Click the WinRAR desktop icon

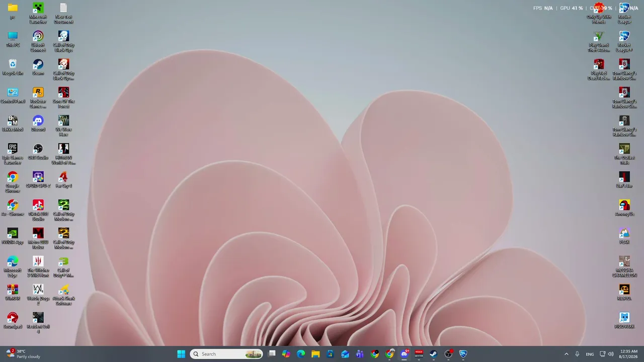(13, 292)
